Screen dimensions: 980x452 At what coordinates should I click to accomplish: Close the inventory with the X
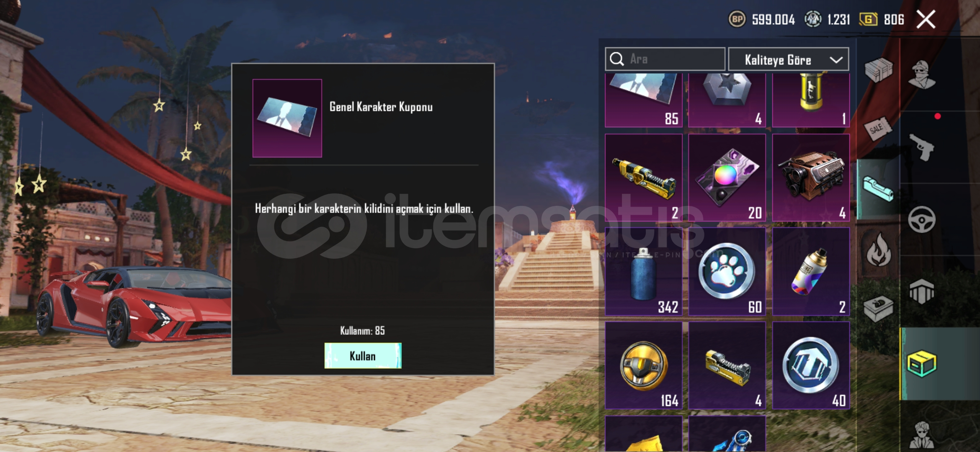pyautogui.click(x=926, y=19)
